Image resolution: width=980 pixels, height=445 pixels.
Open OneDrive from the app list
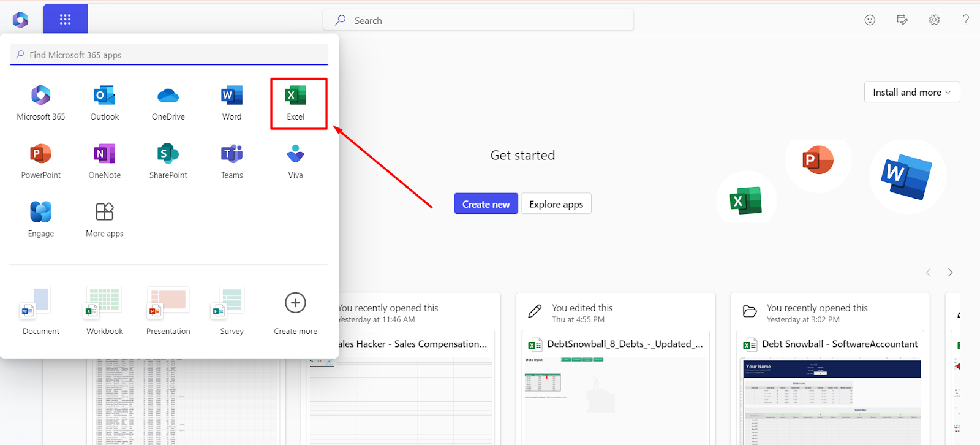click(168, 103)
